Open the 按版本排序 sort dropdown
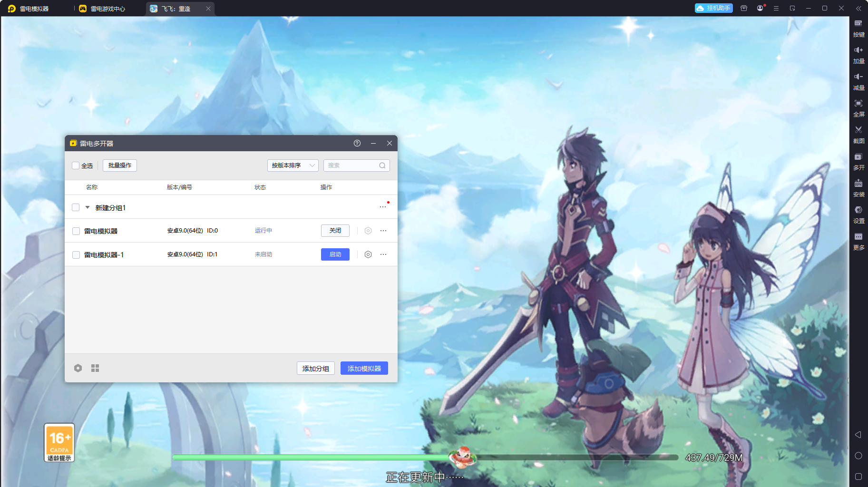The image size is (868, 487). (x=293, y=166)
